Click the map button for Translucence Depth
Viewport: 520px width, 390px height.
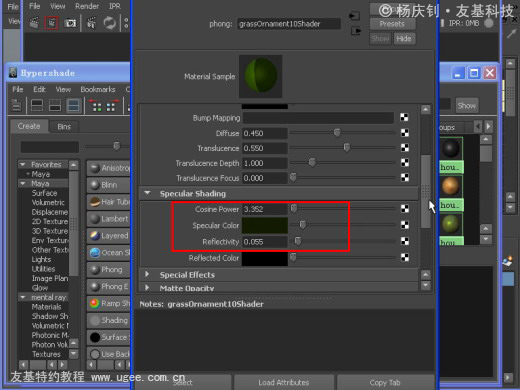(405, 163)
